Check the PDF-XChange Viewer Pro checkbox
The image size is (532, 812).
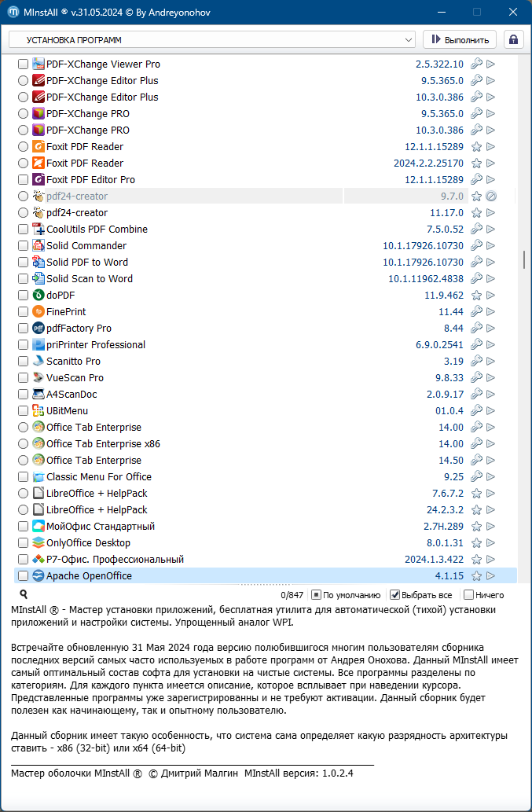23,64
